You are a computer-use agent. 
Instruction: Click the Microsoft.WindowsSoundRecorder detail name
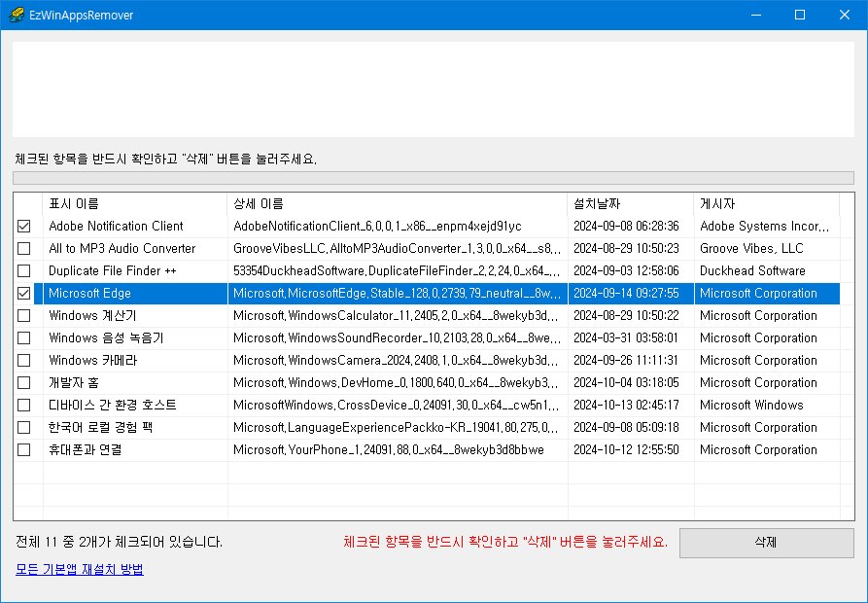click(x=397, y=337)
